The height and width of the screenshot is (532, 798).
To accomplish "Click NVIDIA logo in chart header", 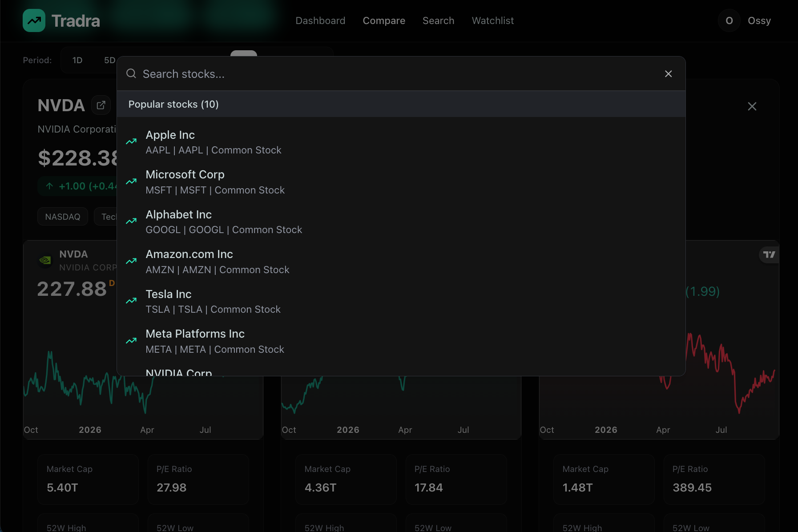I will [x=45, y=260].
